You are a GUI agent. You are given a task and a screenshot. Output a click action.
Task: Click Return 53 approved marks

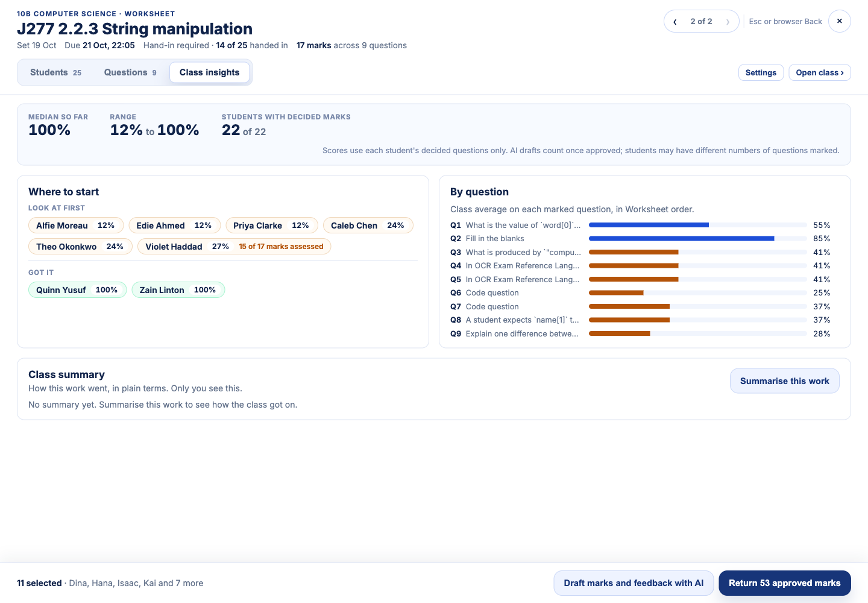[784, 583]
